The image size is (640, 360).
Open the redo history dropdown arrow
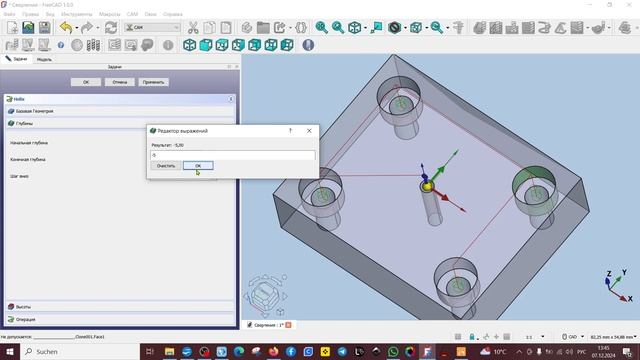tap(98, 27)
